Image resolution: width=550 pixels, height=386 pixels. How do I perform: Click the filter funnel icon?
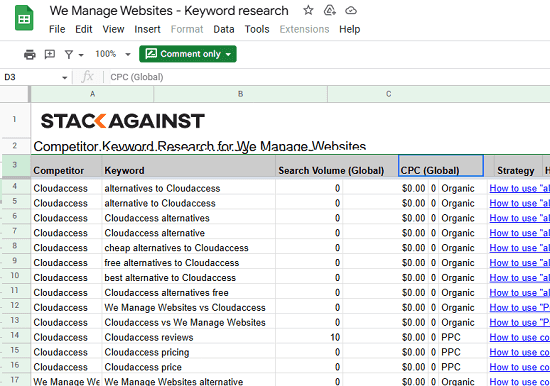point(69,54)
